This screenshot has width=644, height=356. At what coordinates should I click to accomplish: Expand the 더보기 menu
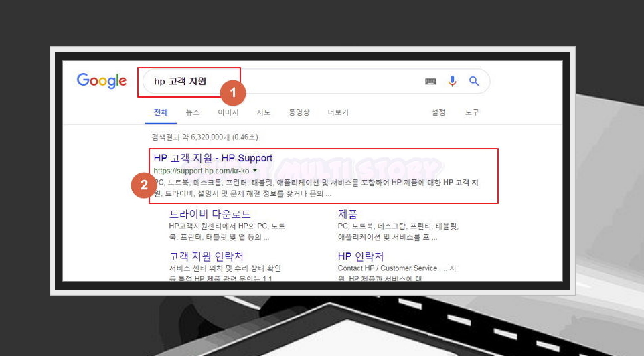click(x=338, y=112)
